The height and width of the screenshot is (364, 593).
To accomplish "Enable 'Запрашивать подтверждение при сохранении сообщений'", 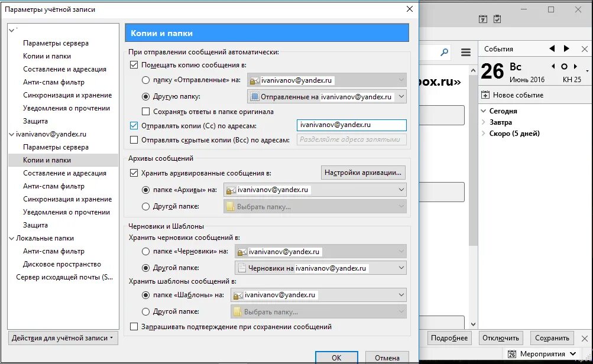I will pos(134,327).
